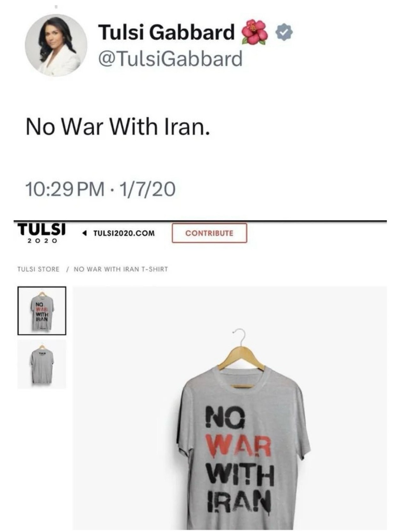Click NO WAR WITH IRAN T-SHIRT breadcrumb
Viewport: 399px width, 532px height.
coord(121,269)
